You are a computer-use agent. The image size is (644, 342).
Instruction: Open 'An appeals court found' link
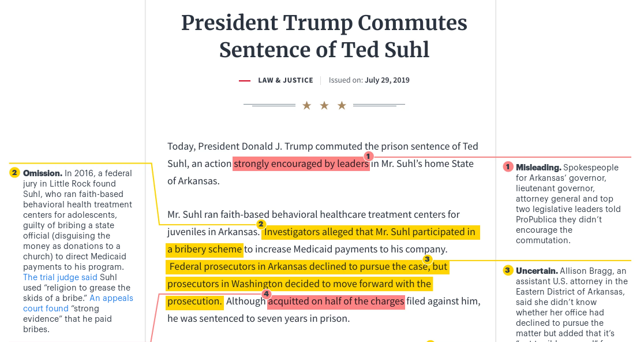(x=78, y=303)
